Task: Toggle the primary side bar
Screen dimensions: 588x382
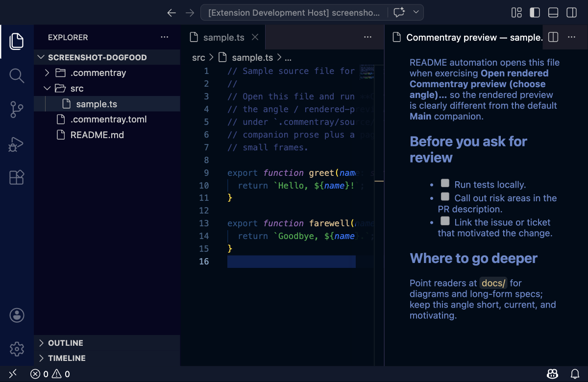Action: click(x=535, y=13)
